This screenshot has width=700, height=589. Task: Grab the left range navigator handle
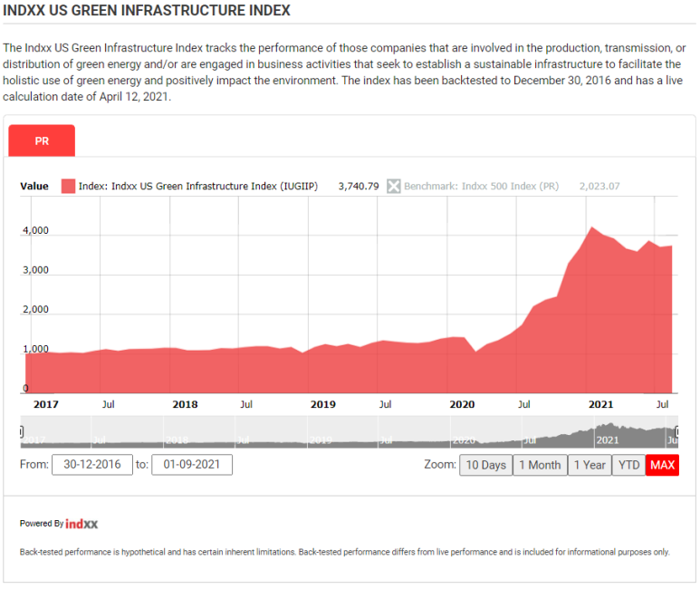(22, 431)
